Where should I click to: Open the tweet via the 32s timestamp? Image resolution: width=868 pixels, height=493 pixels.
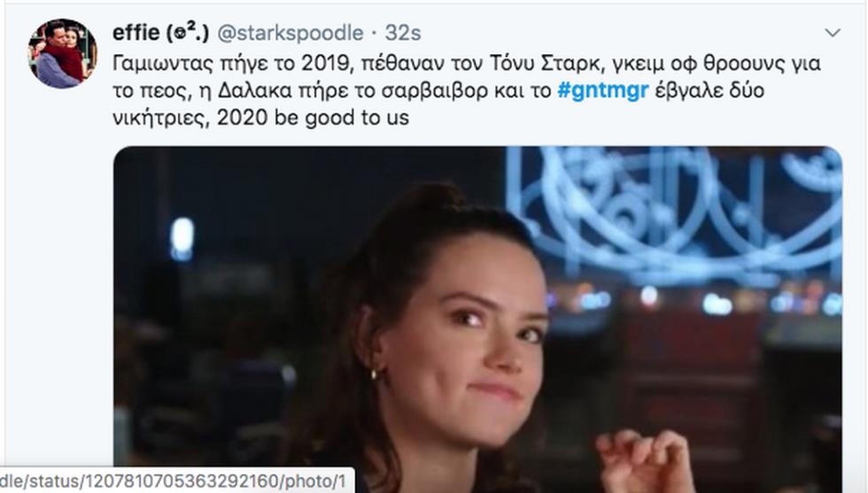pos(403,34)
